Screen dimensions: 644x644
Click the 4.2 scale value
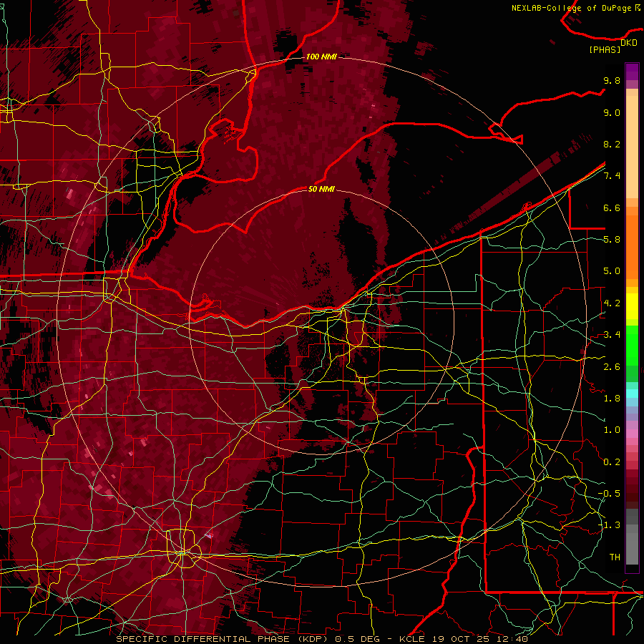coord(612,303)
